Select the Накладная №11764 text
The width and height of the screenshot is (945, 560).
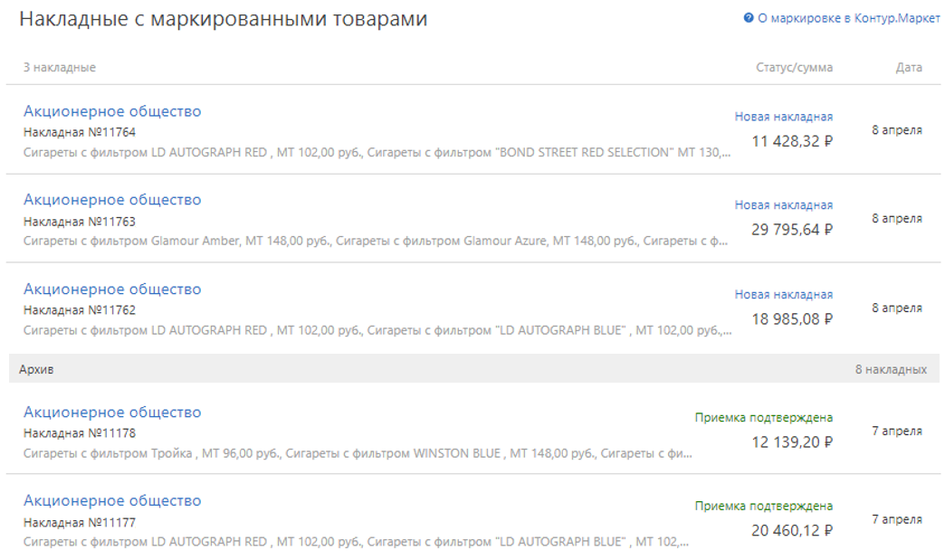coord(80,132)
